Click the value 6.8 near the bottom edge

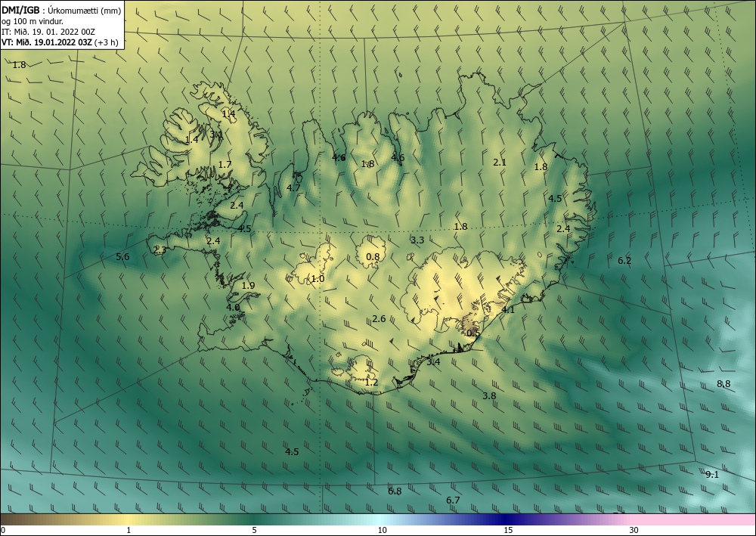(x=395, y=491)
